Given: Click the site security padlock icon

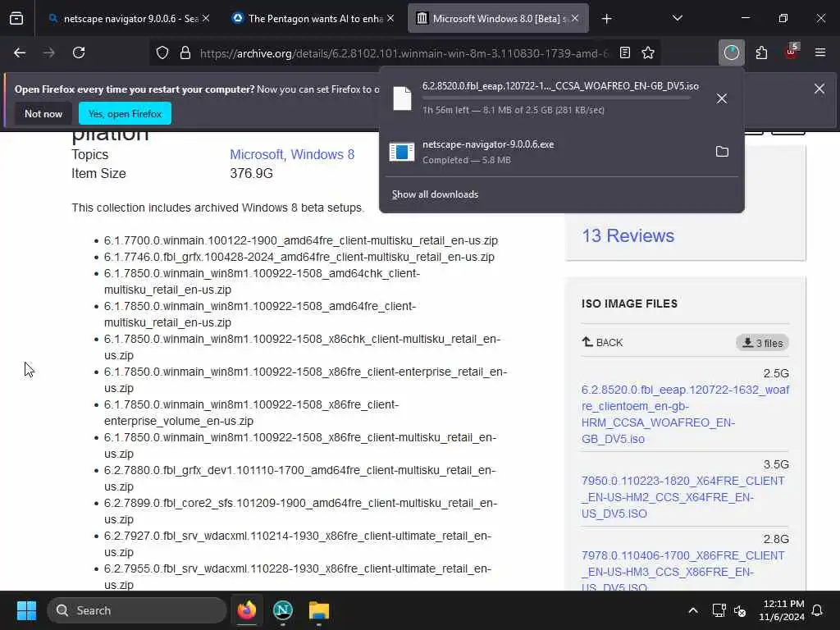Looking at the screenshot, I should point(185,52).
